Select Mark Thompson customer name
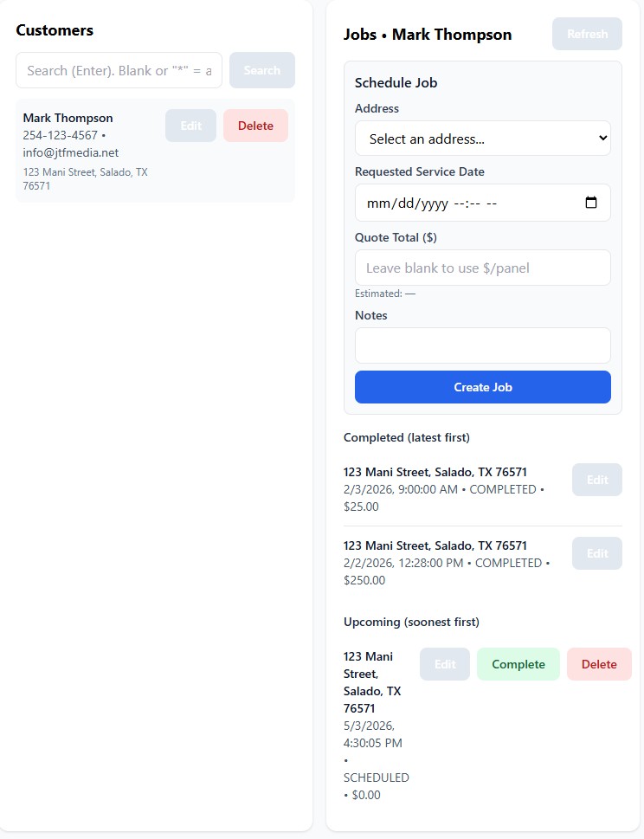 [x=68, y=118]
